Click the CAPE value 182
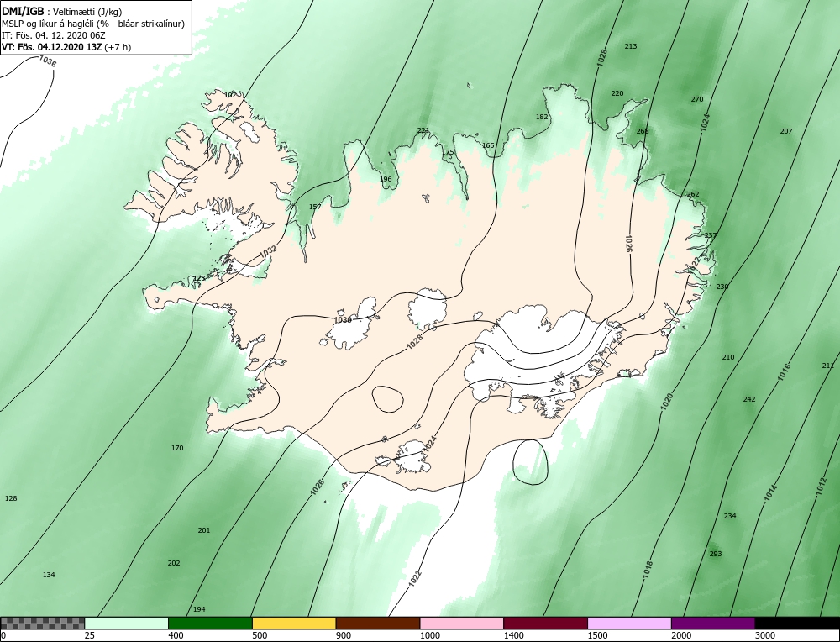Viewport: 840px width, 642px height. 542,117
